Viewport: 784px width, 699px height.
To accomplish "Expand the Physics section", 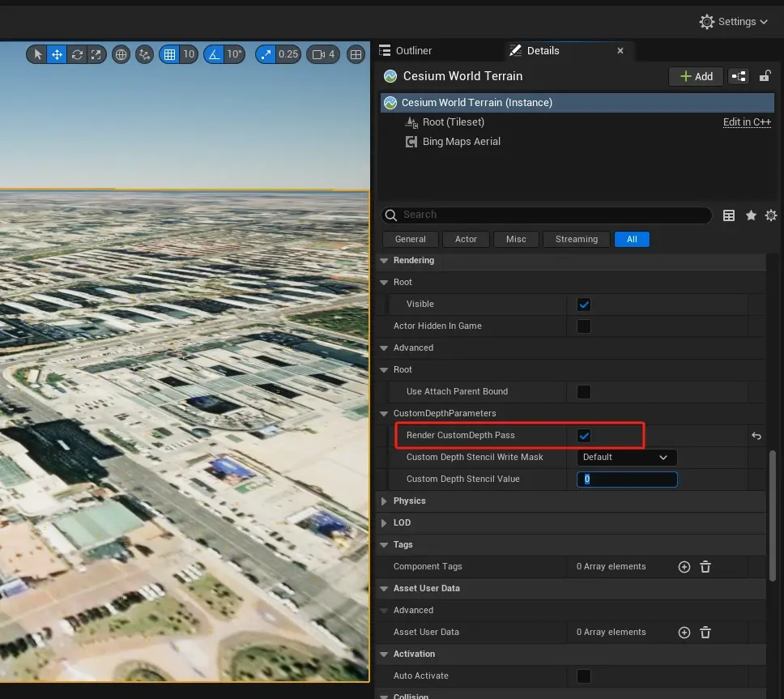I will click(384, 501).
